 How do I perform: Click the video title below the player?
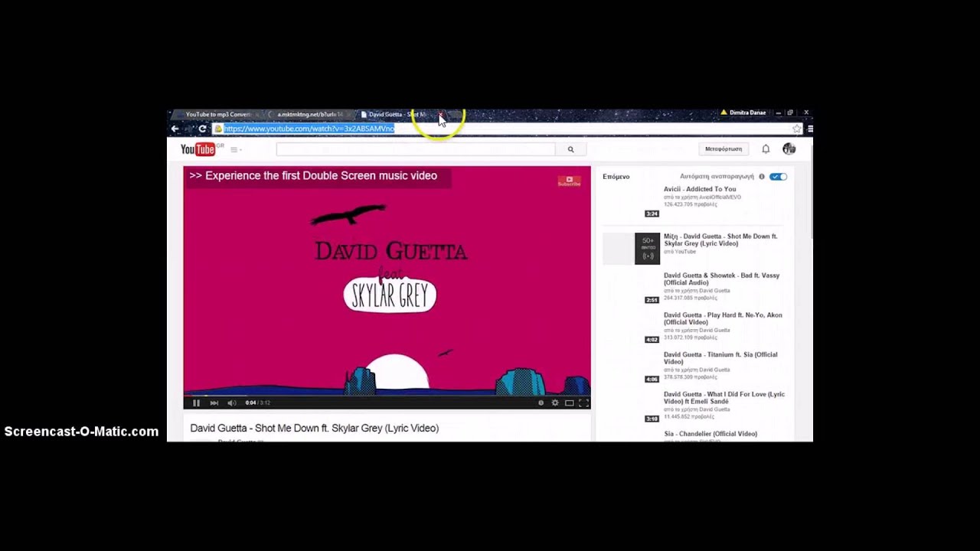coord(314,429)
